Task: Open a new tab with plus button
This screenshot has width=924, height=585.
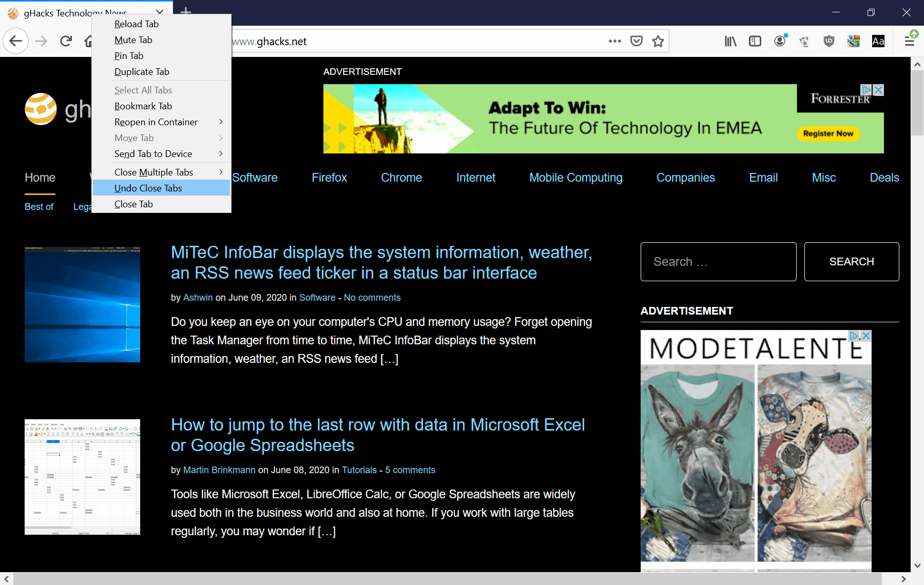Action: coord(186,11)
